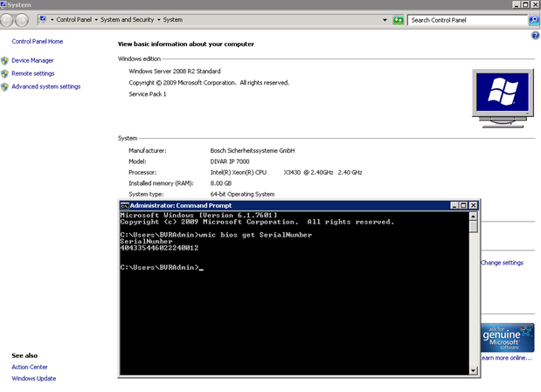The height and width of the screenshot is (392, 541).
Task: Expand the System and Security breadcrumb arrow
Action: coord(158,19)
